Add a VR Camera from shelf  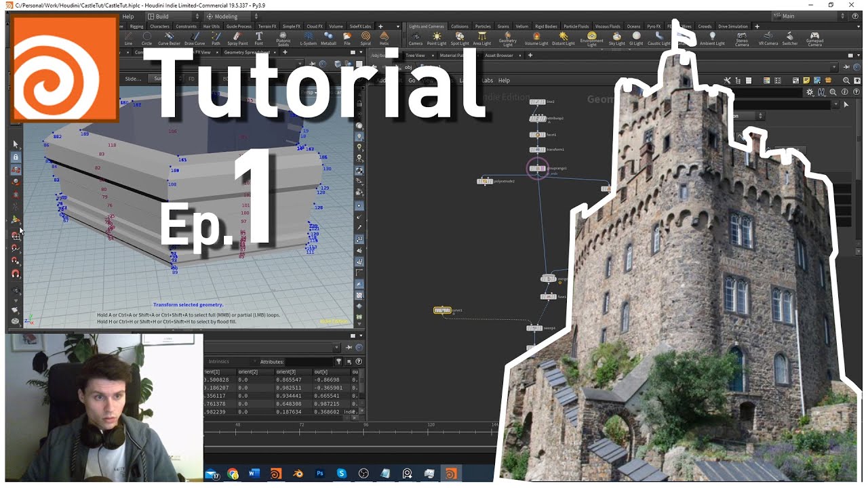coord(768,38)
